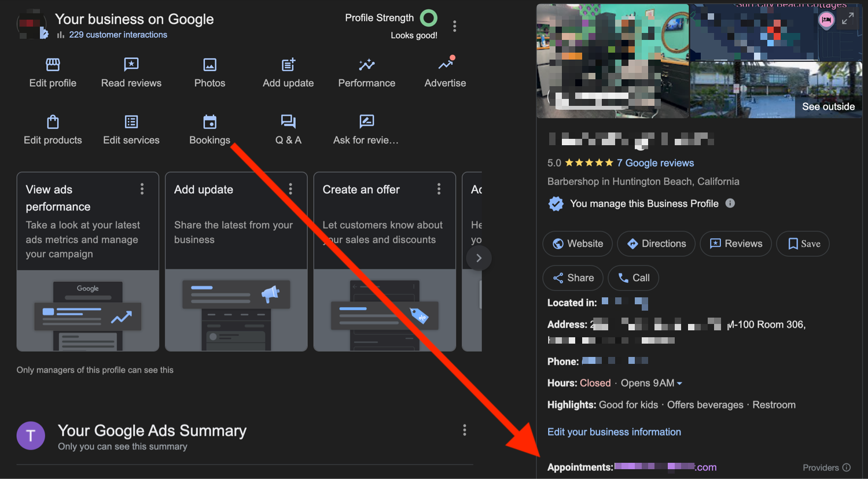This screenshot has height=479, width=868.
Task: Open options menu on View ads performance card
Action: pos(142,189)
